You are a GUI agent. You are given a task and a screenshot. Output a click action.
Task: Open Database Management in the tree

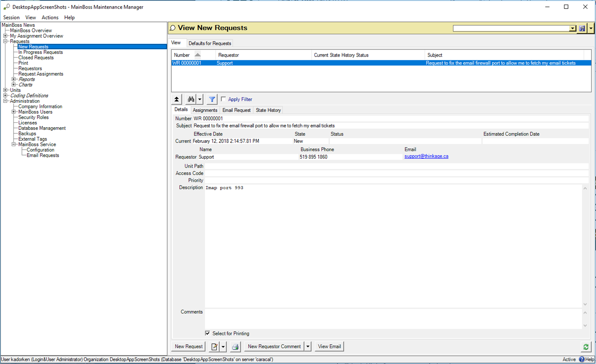coord(42,128)
